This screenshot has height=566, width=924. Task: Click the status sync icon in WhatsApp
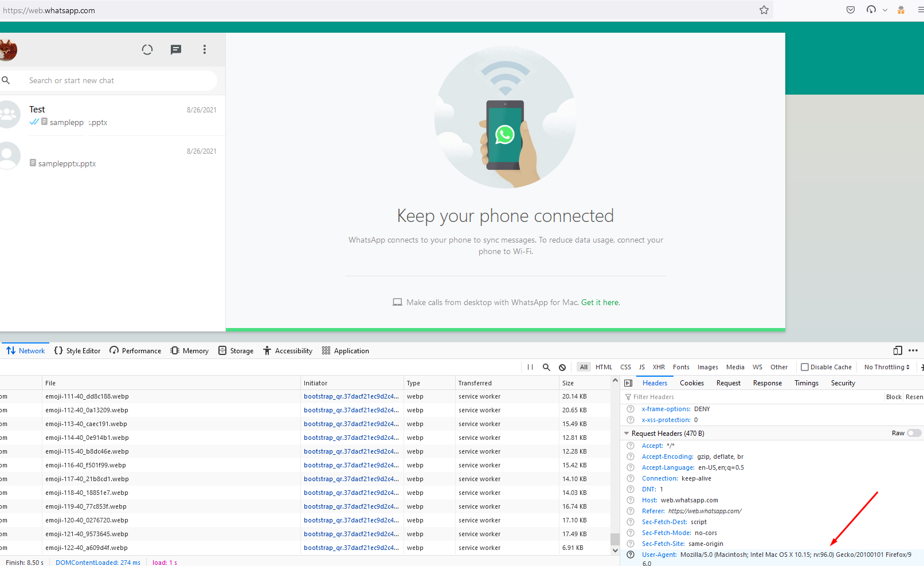tap(147, 50)
